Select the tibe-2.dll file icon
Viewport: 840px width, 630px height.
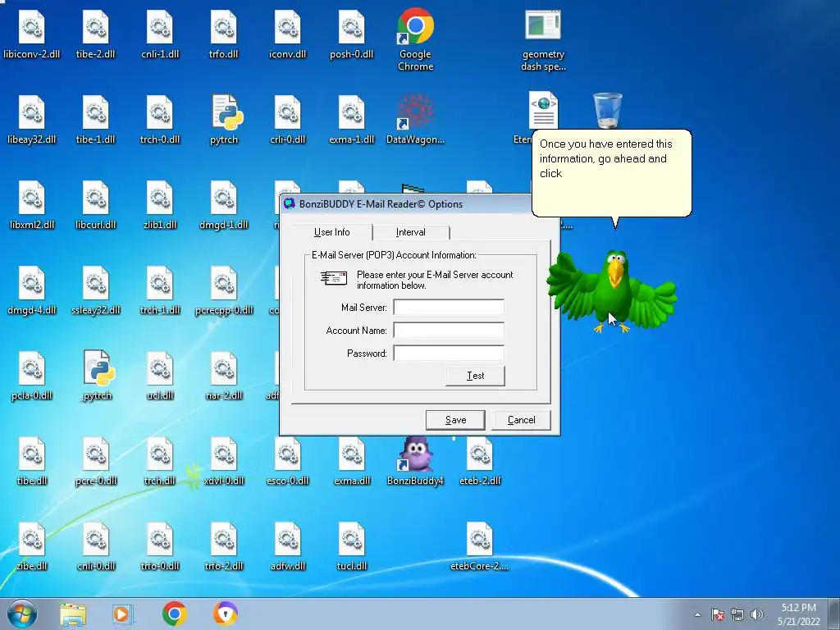(96, 34)
